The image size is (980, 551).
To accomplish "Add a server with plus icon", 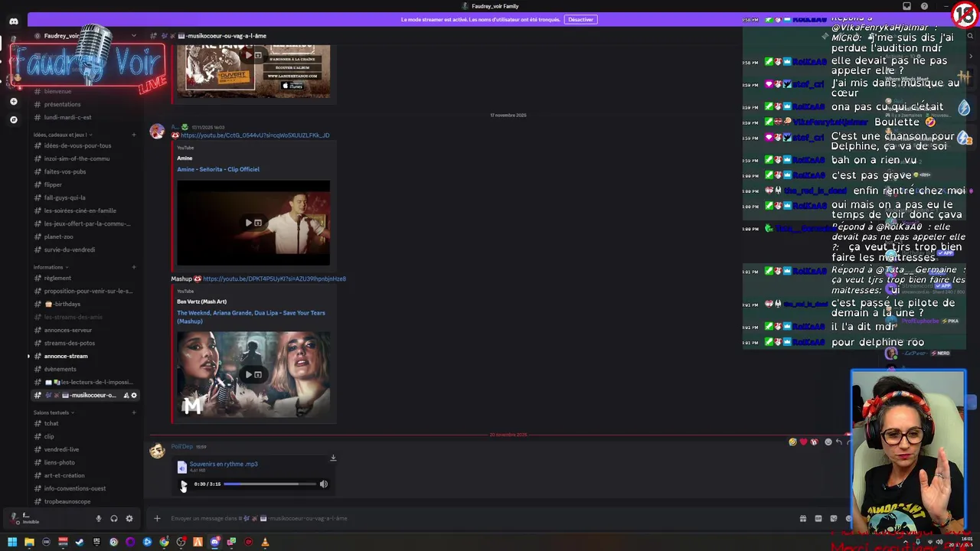I will pyautogui.click(x=14, y=101).
